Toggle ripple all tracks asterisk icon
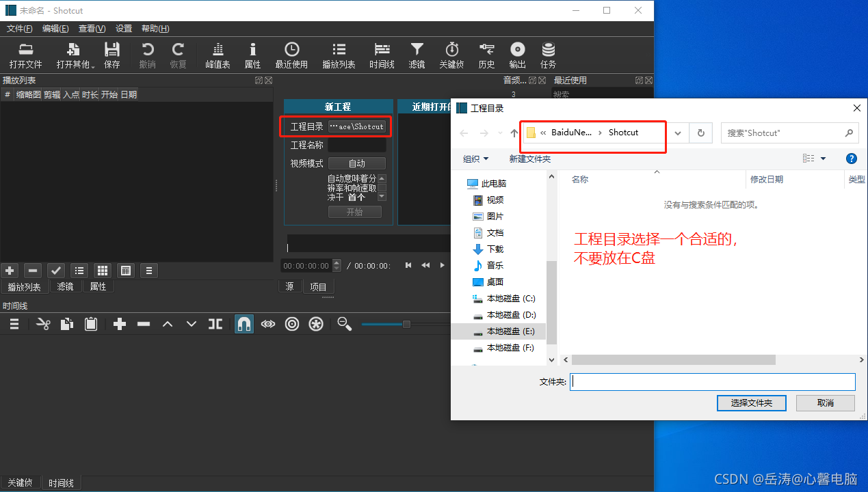This screenshot has width=868, height=492. 316,324
